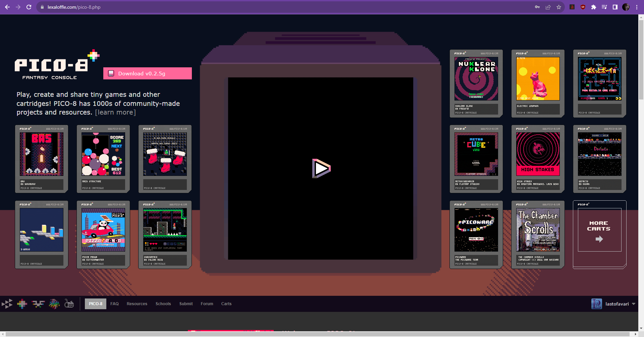644x337 pixels.
Task: Open the Holiday Bundle cartridge
Action: point(165,159)
